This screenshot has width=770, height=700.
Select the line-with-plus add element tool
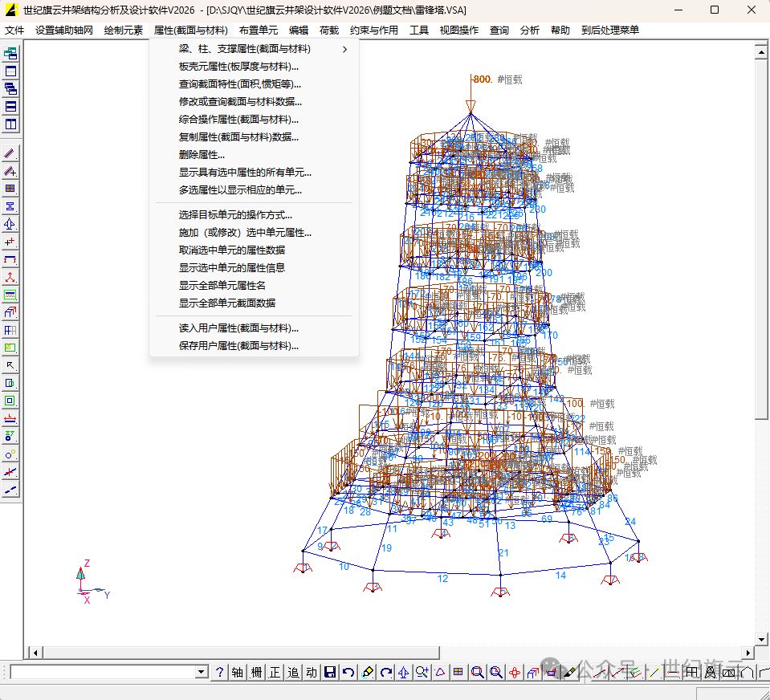(10, 171)
